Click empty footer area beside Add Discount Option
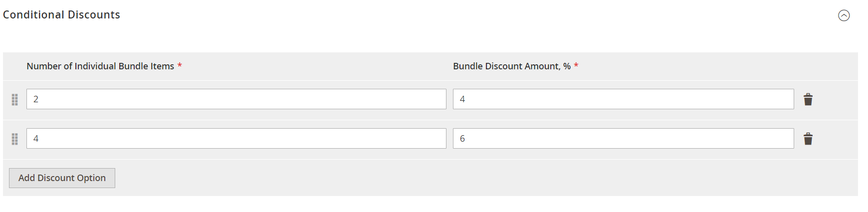Screen dimensions: 868x212 (449, 178)
